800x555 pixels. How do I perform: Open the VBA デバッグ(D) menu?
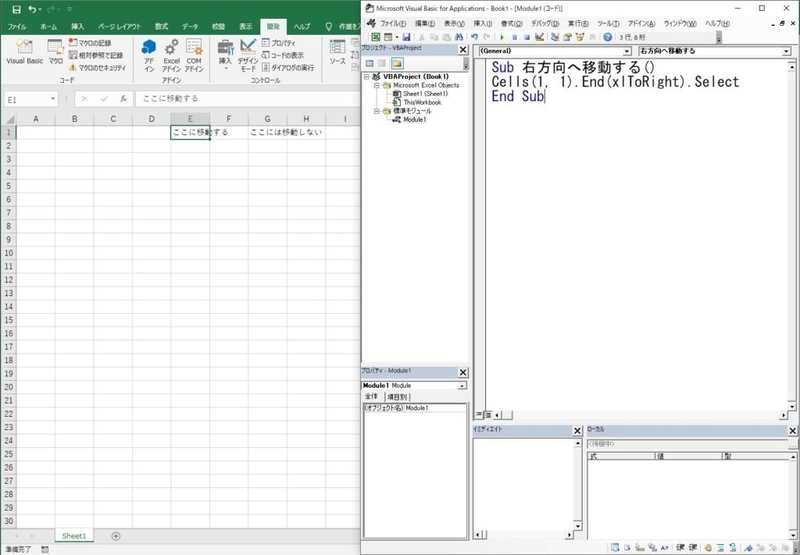(545, 23)
